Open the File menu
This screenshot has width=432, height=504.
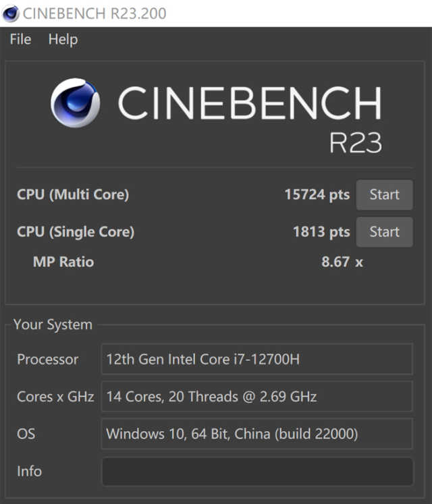pyautogui.click(x=20, y=40)
